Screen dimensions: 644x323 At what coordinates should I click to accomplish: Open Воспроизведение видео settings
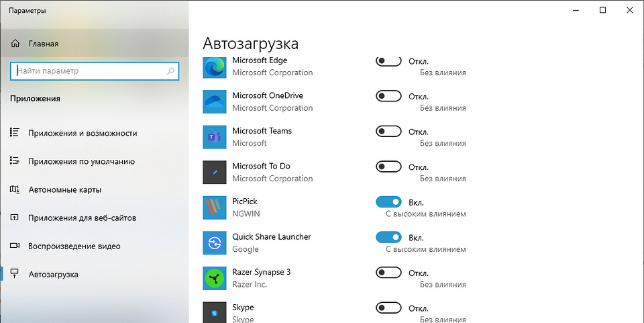(95, 246)
